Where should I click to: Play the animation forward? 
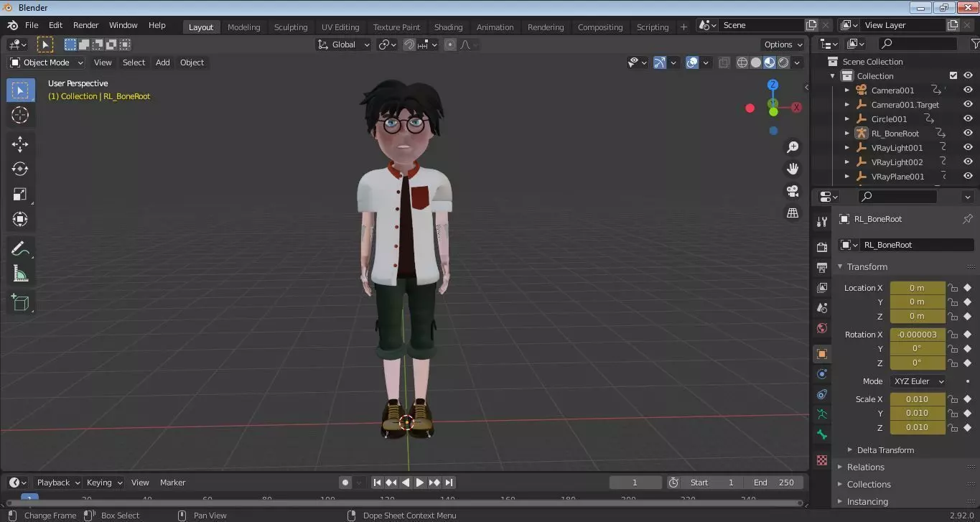420,483
